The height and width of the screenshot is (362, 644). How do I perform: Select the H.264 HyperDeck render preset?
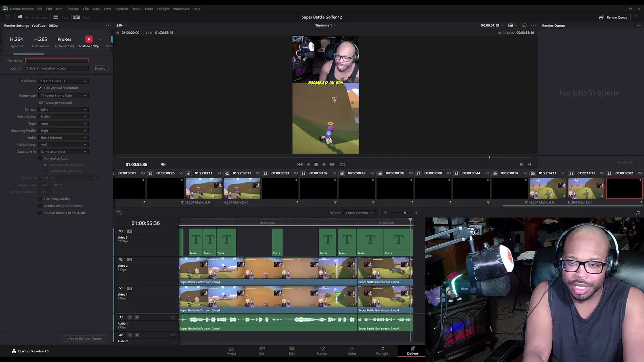[16, 41]
